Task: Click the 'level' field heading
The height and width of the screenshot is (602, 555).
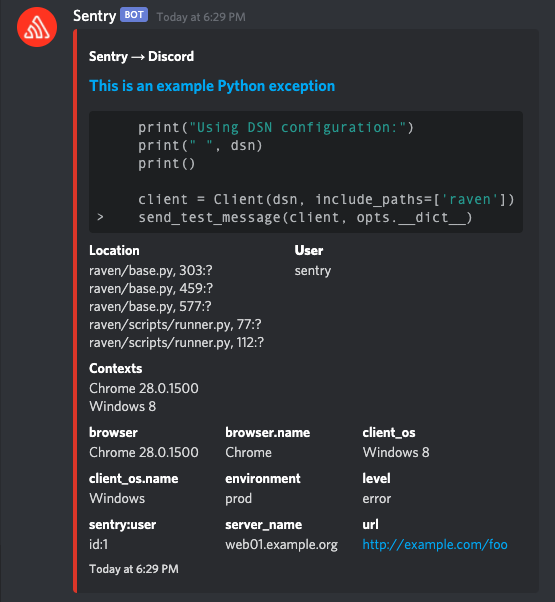Action: click(376, 479)
